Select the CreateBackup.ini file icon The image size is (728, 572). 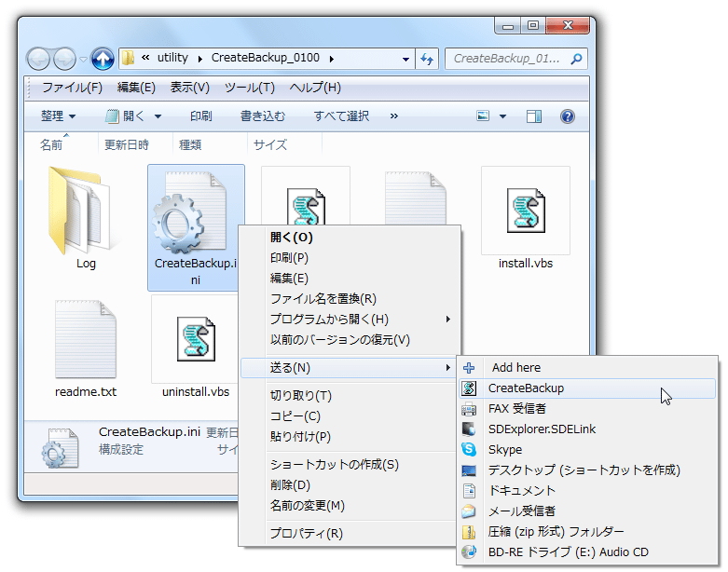(x=190, y=212)
